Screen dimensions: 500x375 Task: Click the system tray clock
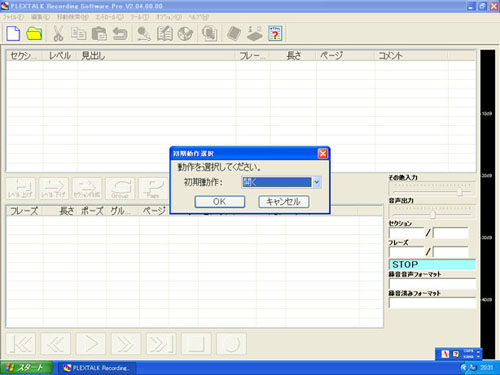click(486, 368)
